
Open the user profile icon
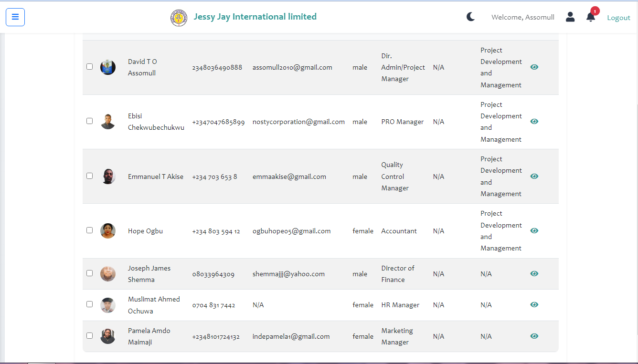point(570,17)
